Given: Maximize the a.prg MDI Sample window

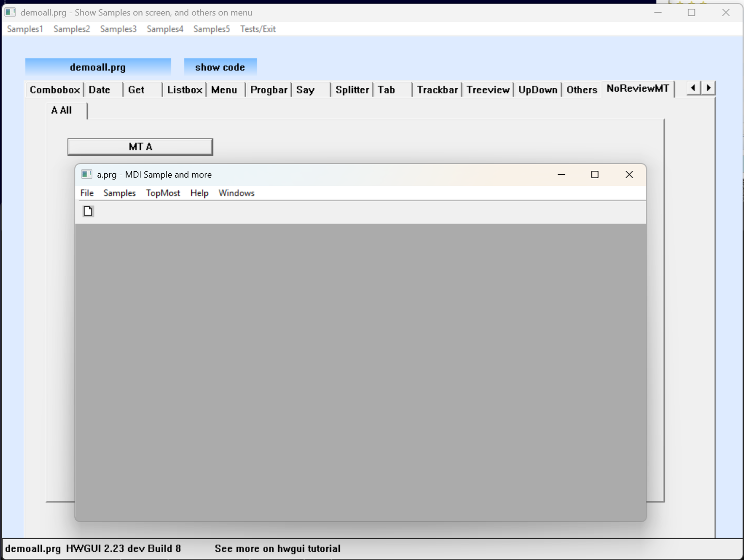Looking at the screenshot, I should tap(595, 175).
